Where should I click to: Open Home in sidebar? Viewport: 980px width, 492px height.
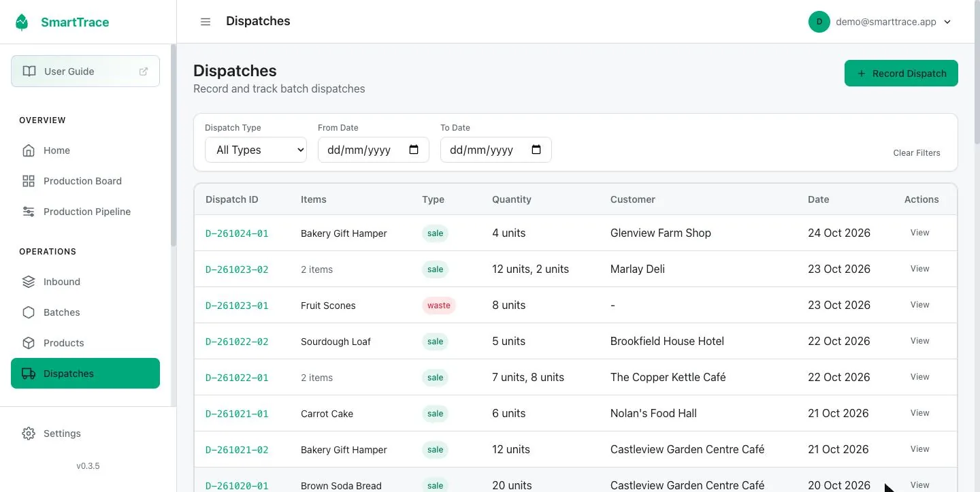(x=85, y=150)
